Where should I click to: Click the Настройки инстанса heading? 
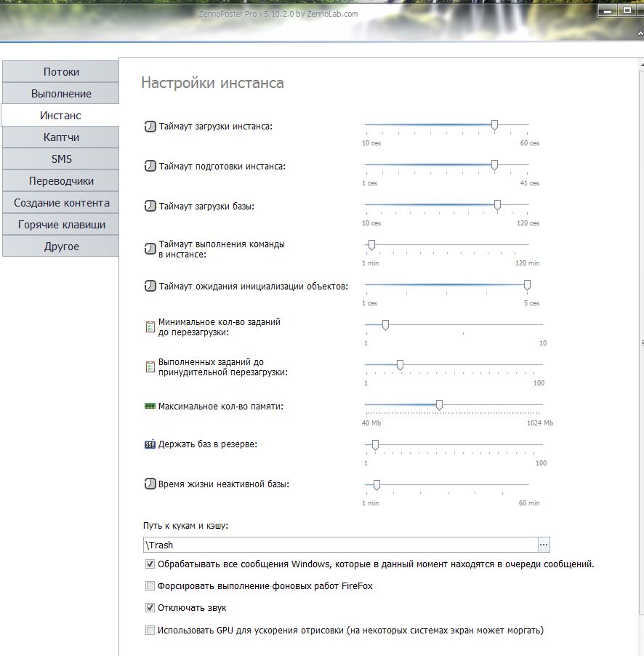pos(212,83)
